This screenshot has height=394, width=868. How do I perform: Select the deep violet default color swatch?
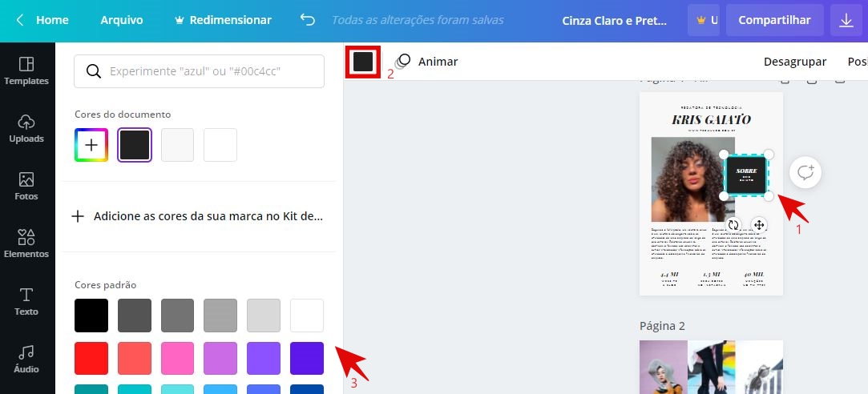307,359
